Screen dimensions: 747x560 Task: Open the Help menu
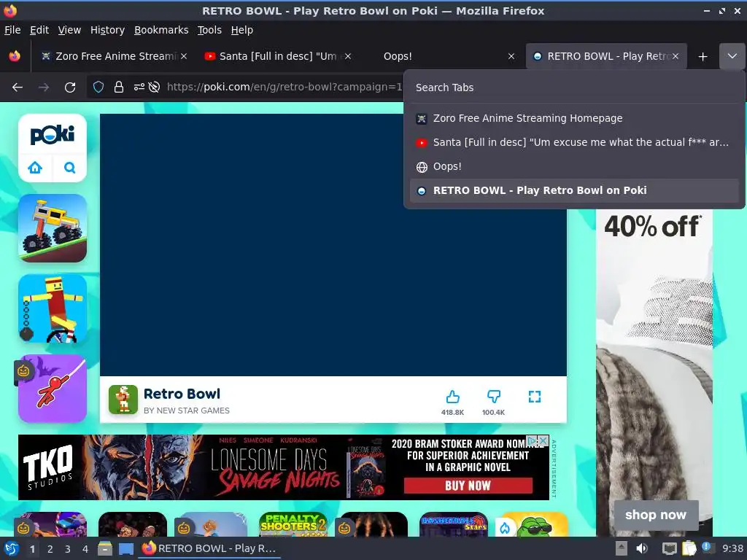pyautogui.click(x=242, y=30)
